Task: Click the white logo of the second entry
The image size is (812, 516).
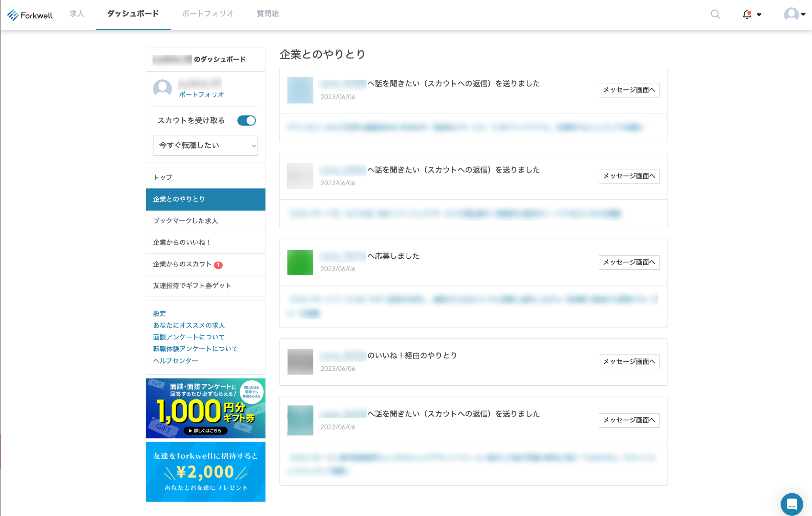Action: click(300, 176)
